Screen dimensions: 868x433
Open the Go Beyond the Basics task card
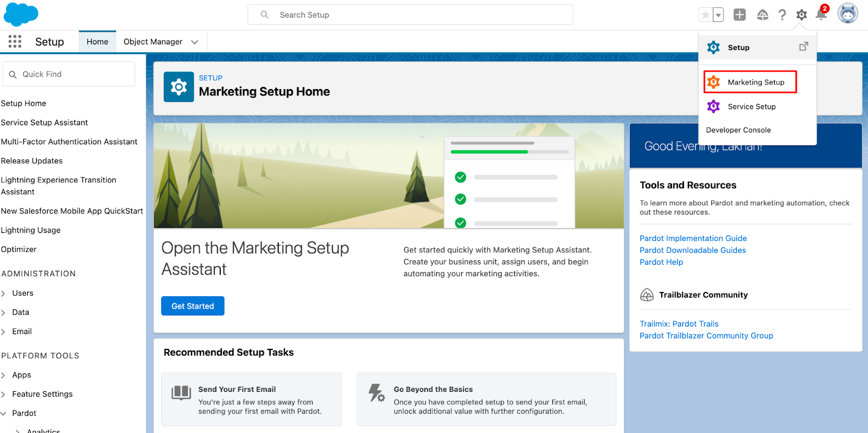pyautogui.click(x=487, y=399)
